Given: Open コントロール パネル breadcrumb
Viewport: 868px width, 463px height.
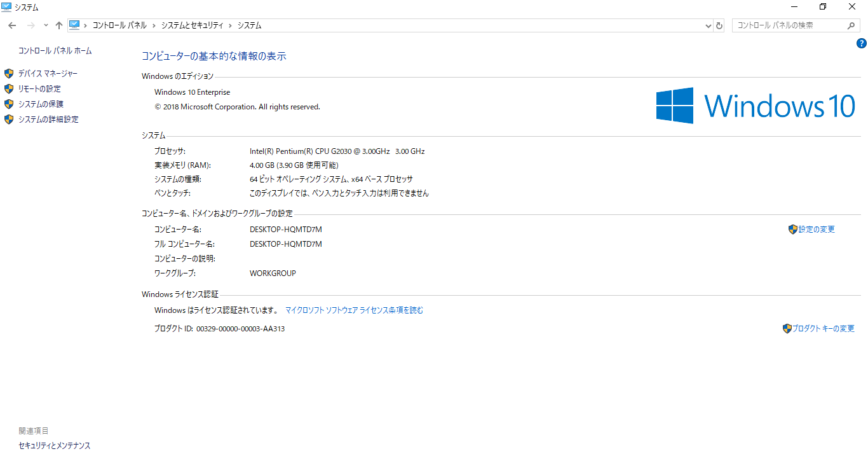Looking at the screenshot, I should click(x=119, y=25).
